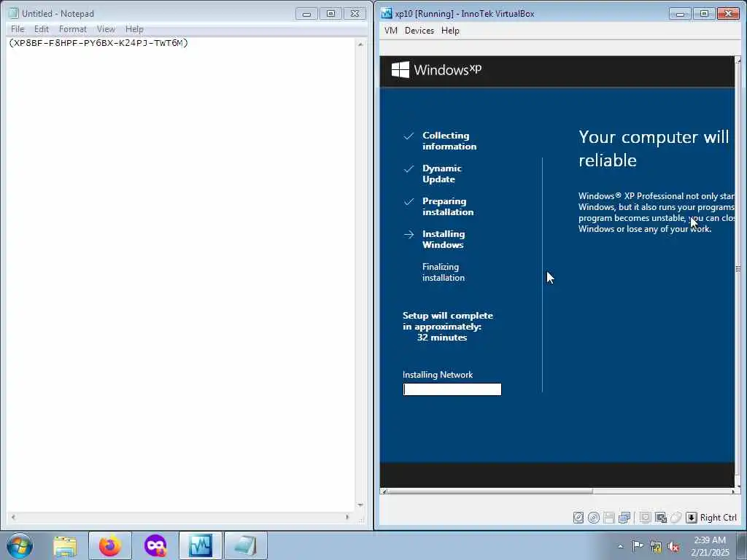Image resolution: width=747 pixels, height=560 pixels.
Task: Open the Windows Start menu
Action: 20,545
